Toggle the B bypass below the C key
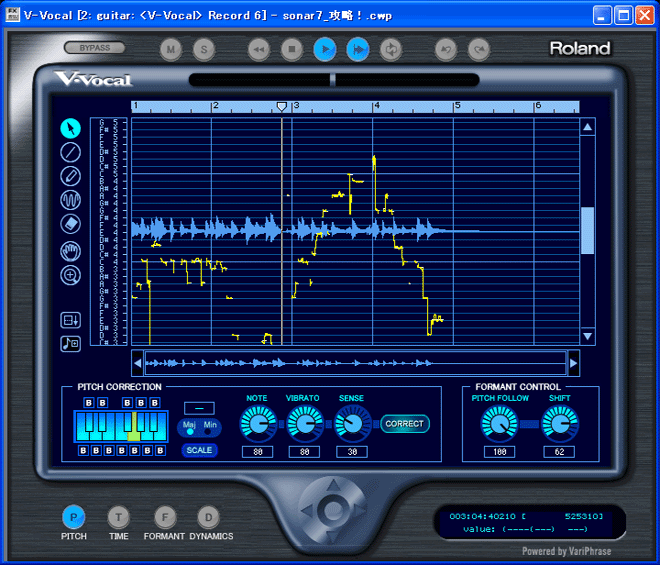This screenshot has height=565, width=660. 83,450
